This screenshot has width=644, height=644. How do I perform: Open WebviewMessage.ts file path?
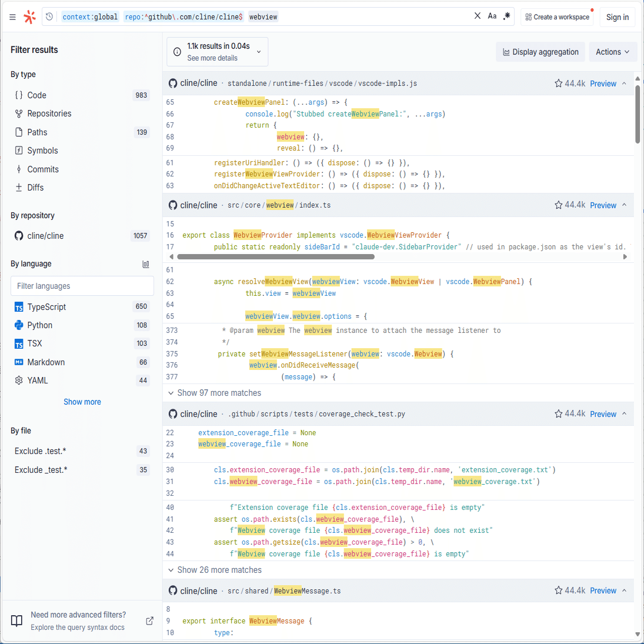(x=284, y=590)
